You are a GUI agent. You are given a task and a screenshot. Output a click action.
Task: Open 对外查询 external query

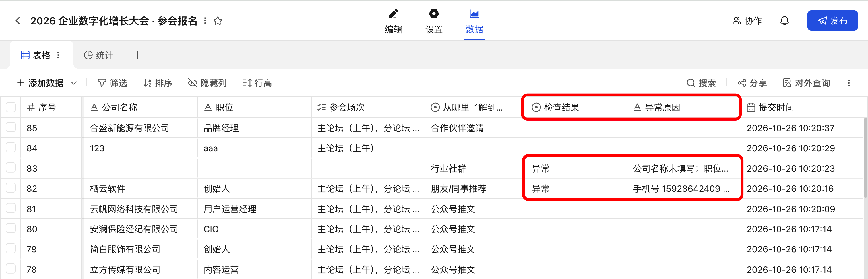click(x=806, y=83)
